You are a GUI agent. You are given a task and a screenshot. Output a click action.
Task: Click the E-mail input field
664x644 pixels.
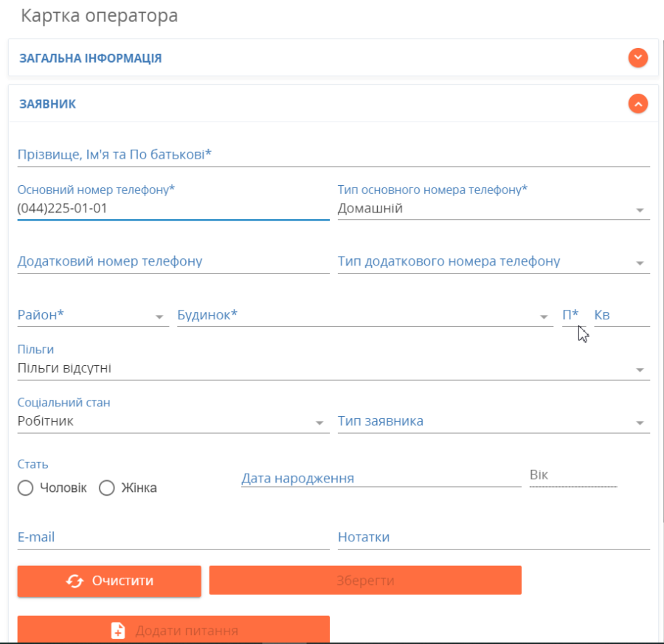pos(173,538)
